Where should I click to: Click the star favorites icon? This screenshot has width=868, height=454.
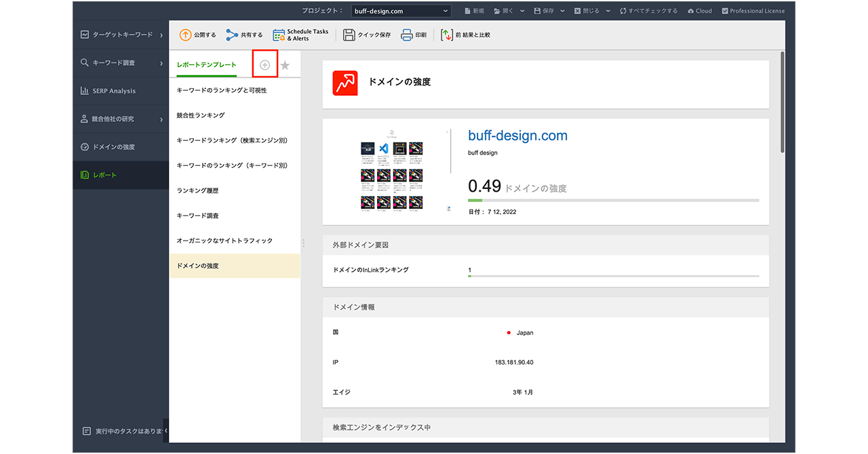285,65
